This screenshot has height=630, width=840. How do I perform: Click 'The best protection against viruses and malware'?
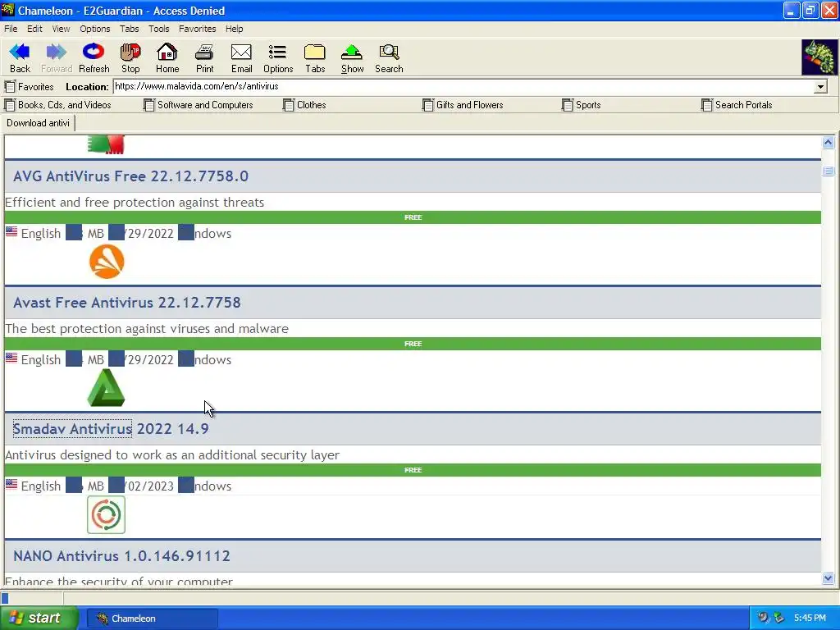pyautogui.click(x=147, y=329)
